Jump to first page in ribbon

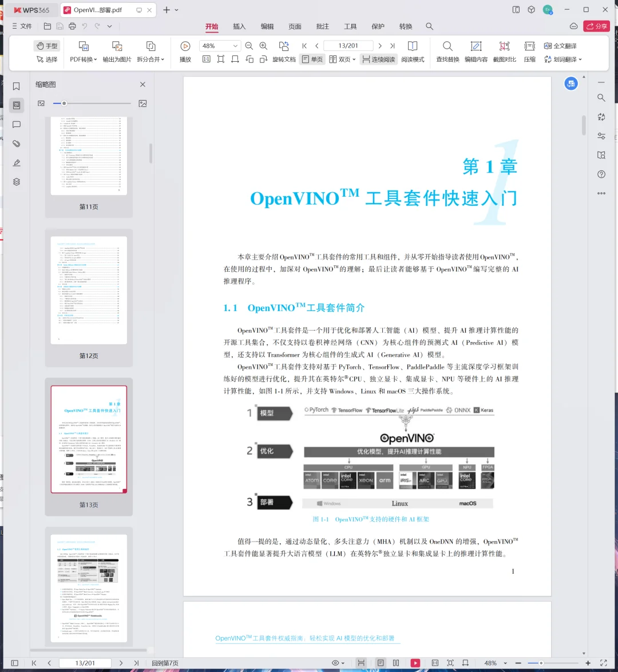(304, 46)
